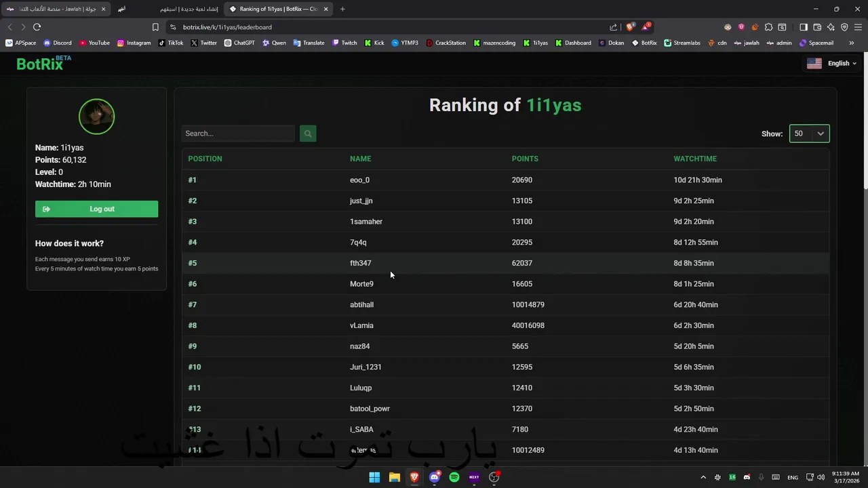Viewport: 868px width, 488px height.
Task: Open the Instagram bookmark
Action: (134, 43)
